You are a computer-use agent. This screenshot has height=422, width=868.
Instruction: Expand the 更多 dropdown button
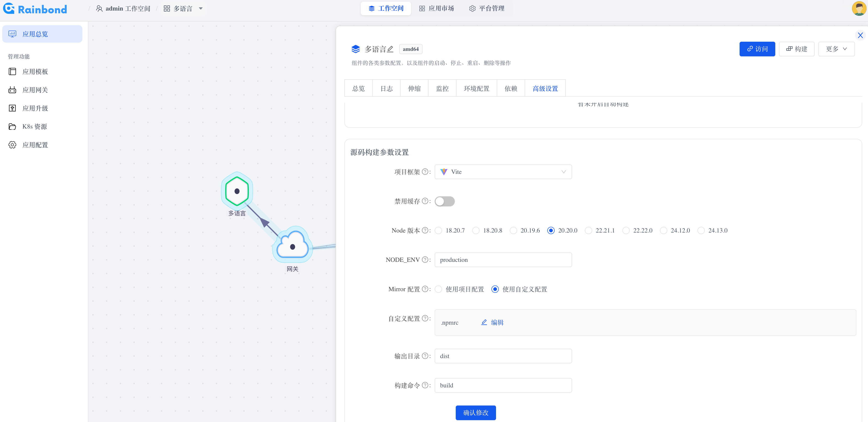pyautogui.click(x=836, y=49)
